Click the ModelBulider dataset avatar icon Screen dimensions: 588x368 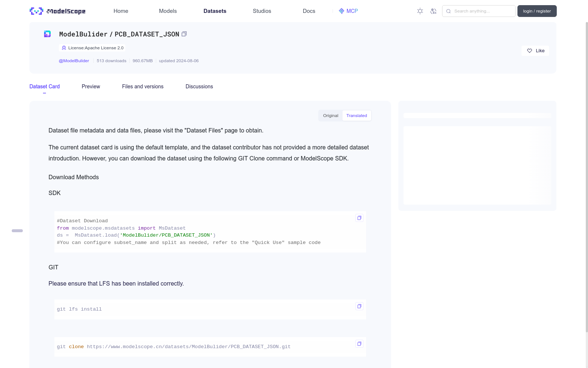coord(47,34)
